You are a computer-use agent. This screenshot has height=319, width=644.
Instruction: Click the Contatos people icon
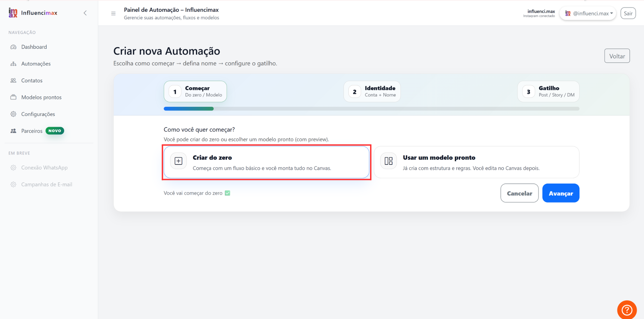point(14,80)
